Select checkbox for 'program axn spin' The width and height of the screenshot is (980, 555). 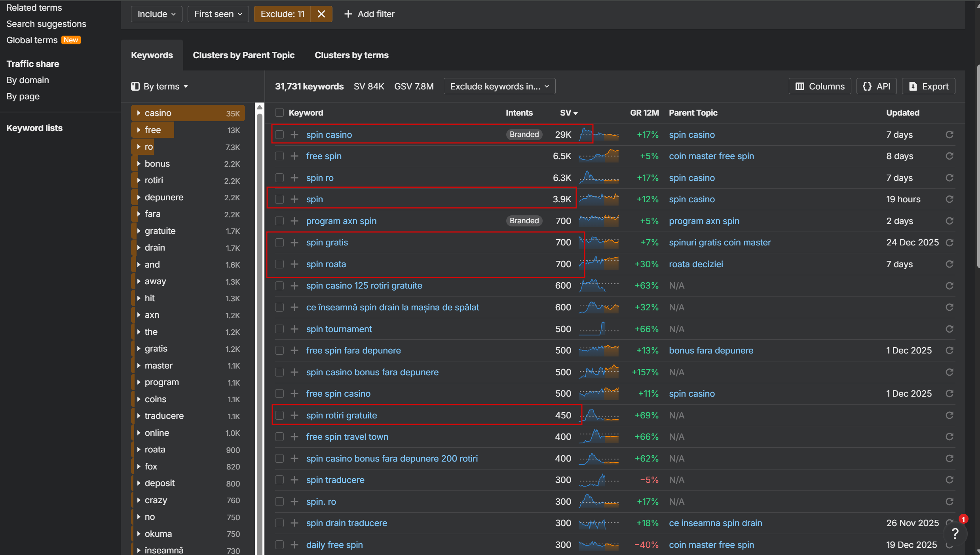(x=279, y=221)
